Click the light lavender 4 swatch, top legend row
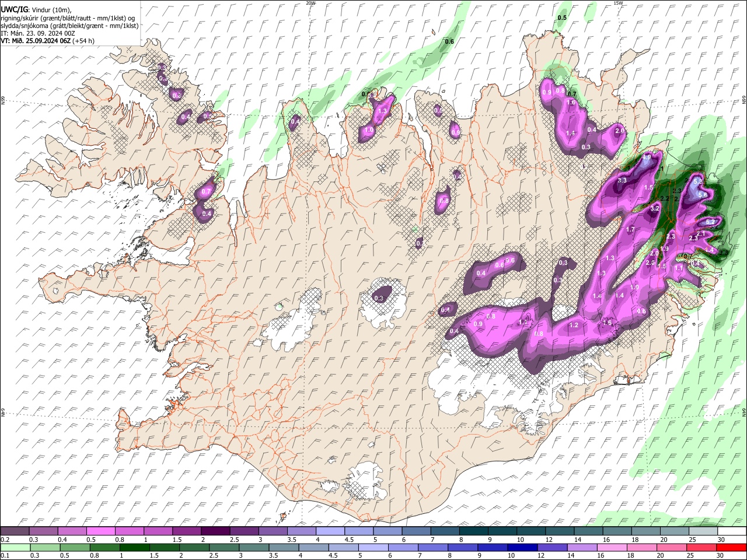747x560 pixels. pyautogui.click(x=329, y=531)
